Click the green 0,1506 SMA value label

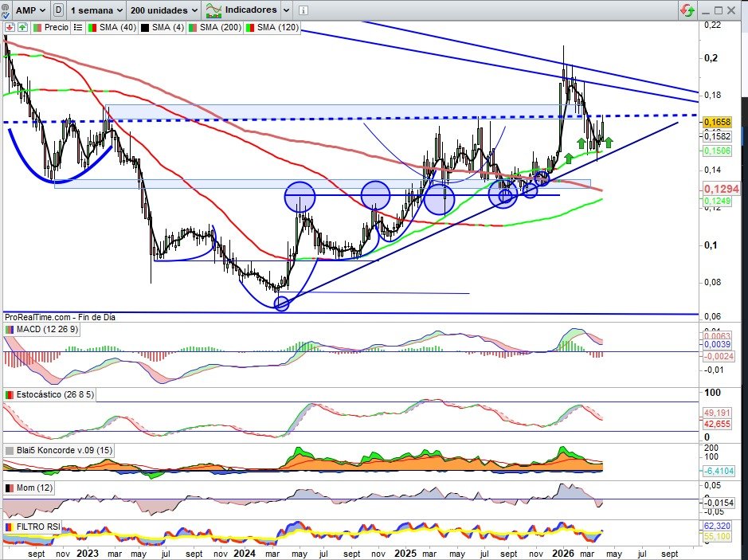click(x=718, y=151)
